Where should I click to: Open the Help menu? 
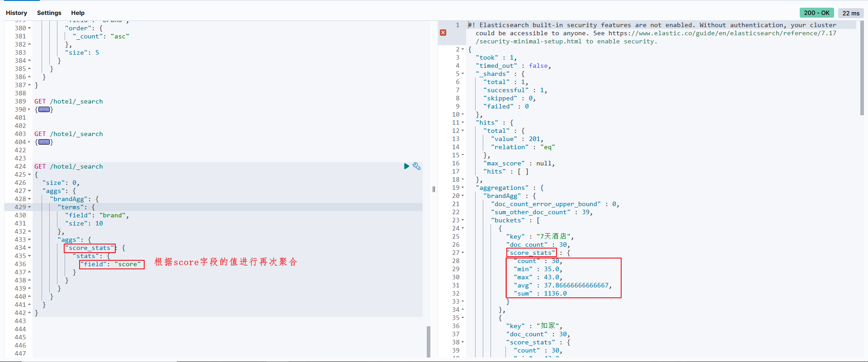tap(78, 13)
